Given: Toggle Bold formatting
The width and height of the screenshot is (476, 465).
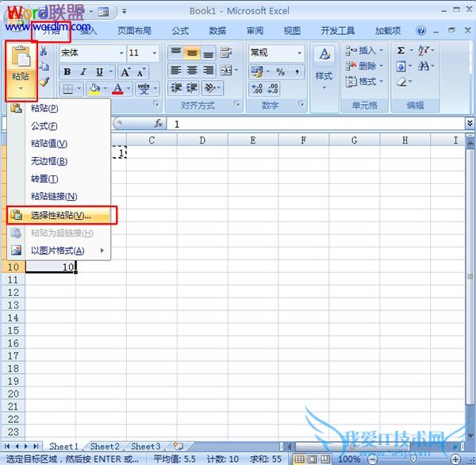Looking at the screenshot, I should point(67,71).
